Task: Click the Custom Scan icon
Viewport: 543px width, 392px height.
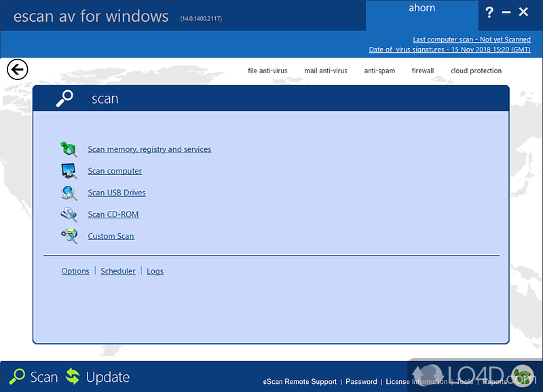Action: click(69, 236)
